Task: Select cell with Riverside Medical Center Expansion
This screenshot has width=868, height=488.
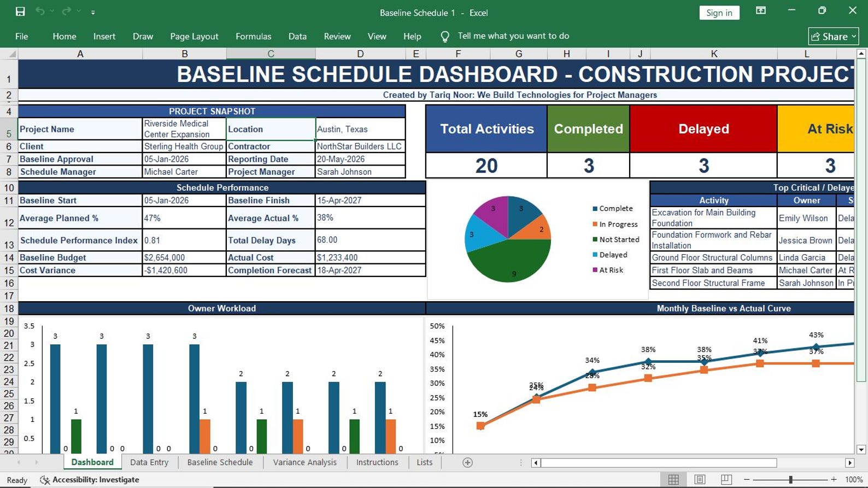Action: (x=184, y=129)
